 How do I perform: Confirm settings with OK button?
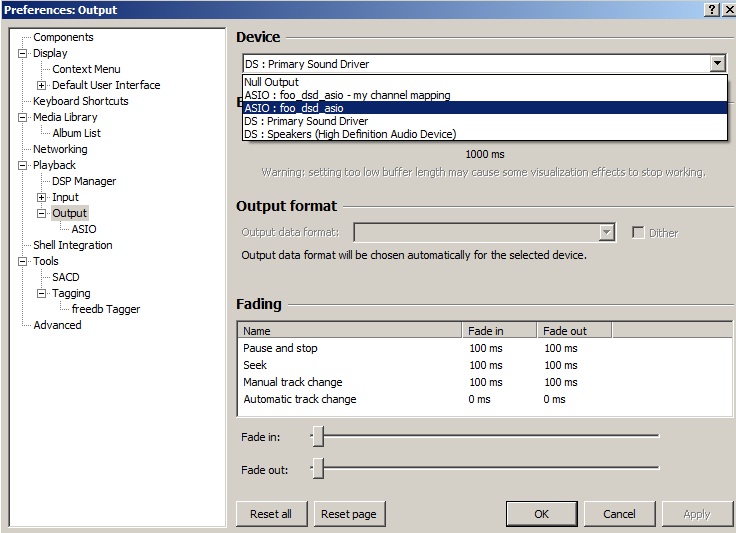pos(541,514)
